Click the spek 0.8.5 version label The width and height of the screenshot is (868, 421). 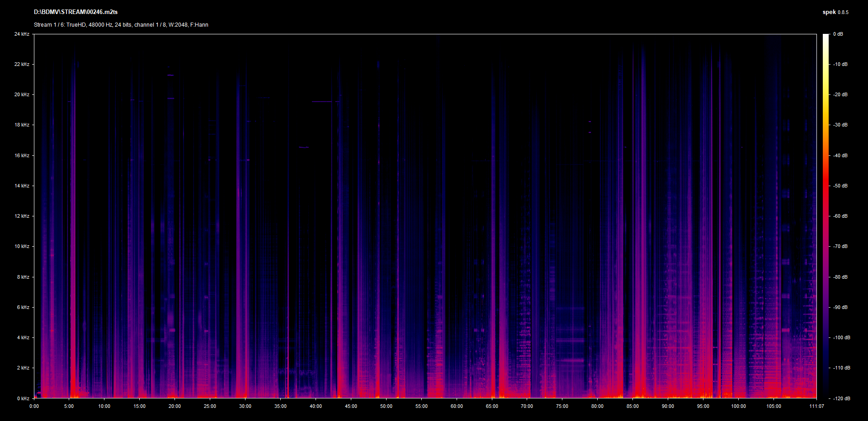pyautogui.click(x=835, y=12)
